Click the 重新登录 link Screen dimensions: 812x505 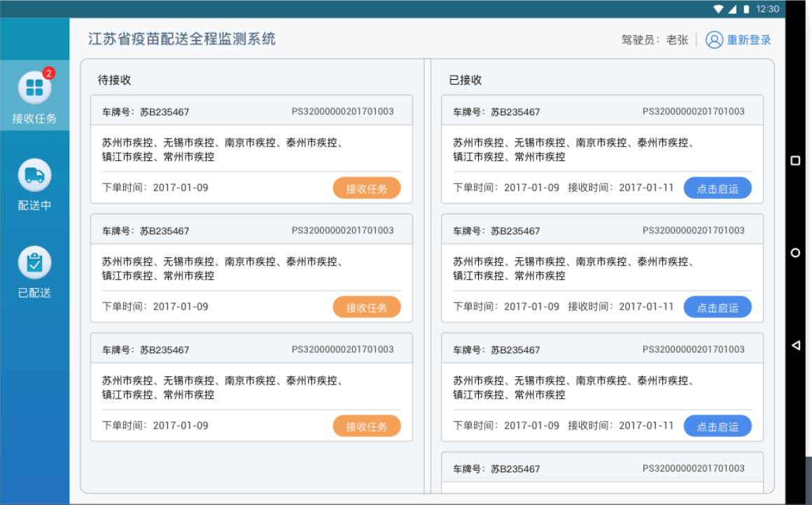click(x=749, y=40)
